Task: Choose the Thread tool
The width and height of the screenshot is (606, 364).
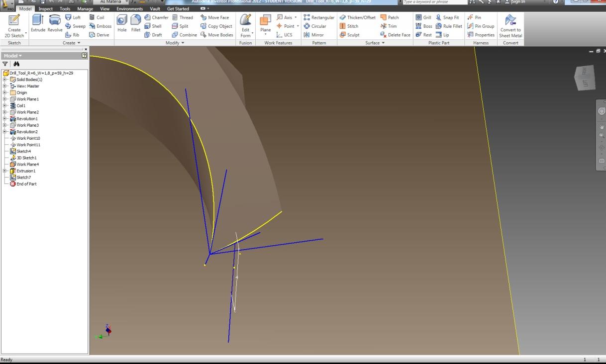Action: (182, 17)
